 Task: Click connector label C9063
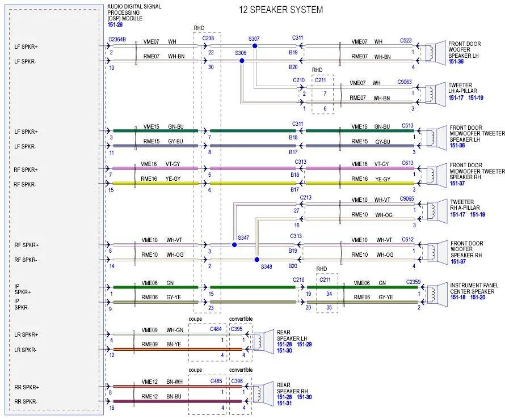(405, 82)
